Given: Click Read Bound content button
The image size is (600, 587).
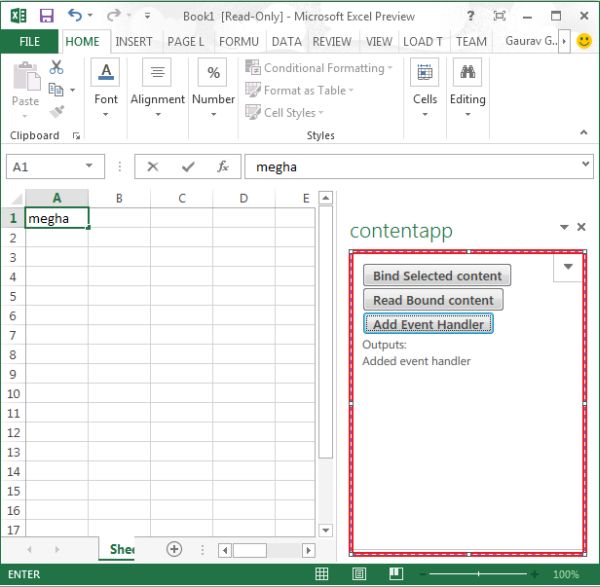Looking at the screenshot, I should click(x=433, y=300).
